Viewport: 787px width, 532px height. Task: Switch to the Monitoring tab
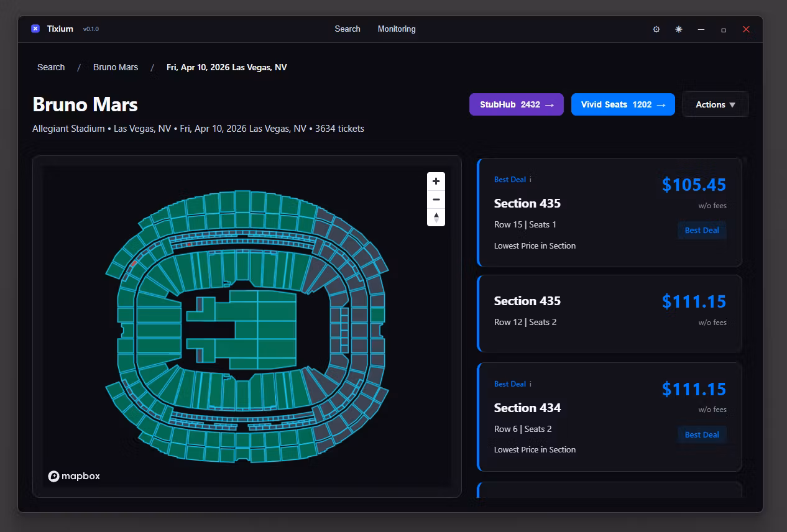(396, 29)
